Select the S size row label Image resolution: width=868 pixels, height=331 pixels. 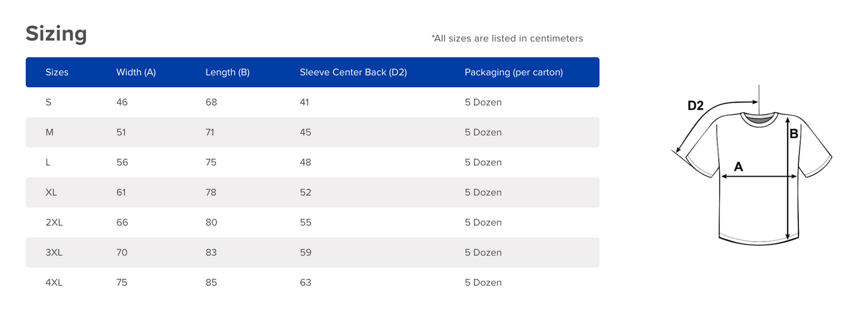pos(49,102)
